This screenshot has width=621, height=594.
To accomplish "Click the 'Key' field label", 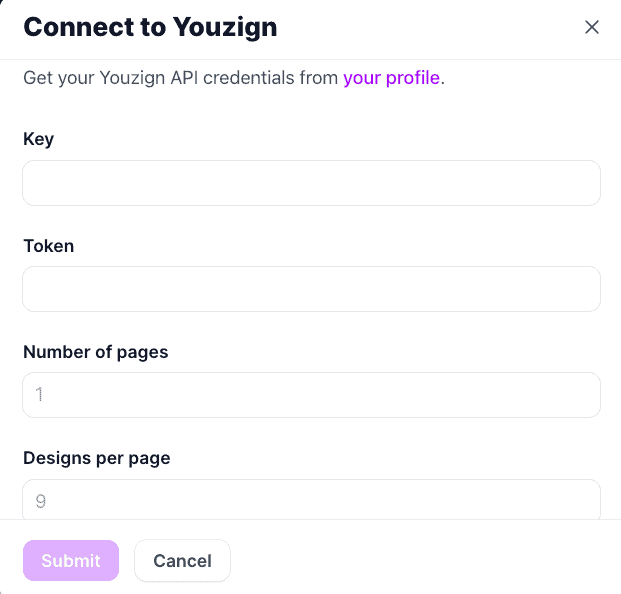I will (x=38, y=140).
